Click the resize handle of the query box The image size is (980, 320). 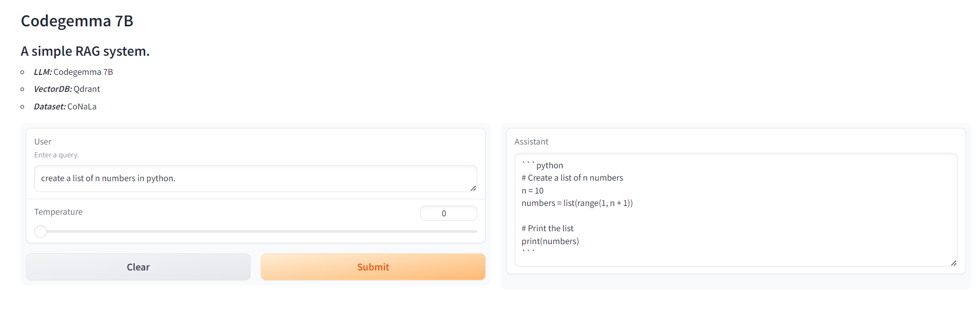[x=473, y=188]
